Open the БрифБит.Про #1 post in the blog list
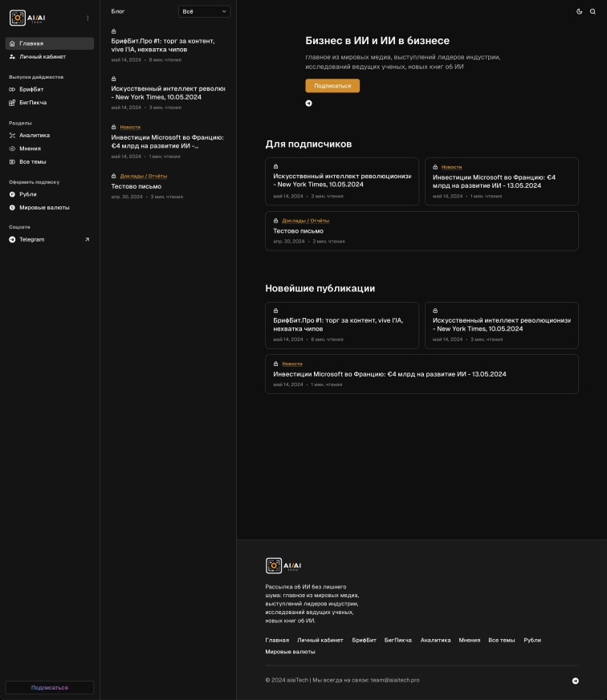 163,45
